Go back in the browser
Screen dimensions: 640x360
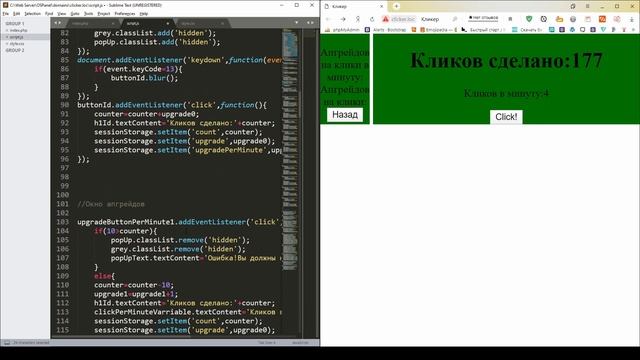point(328,19)
